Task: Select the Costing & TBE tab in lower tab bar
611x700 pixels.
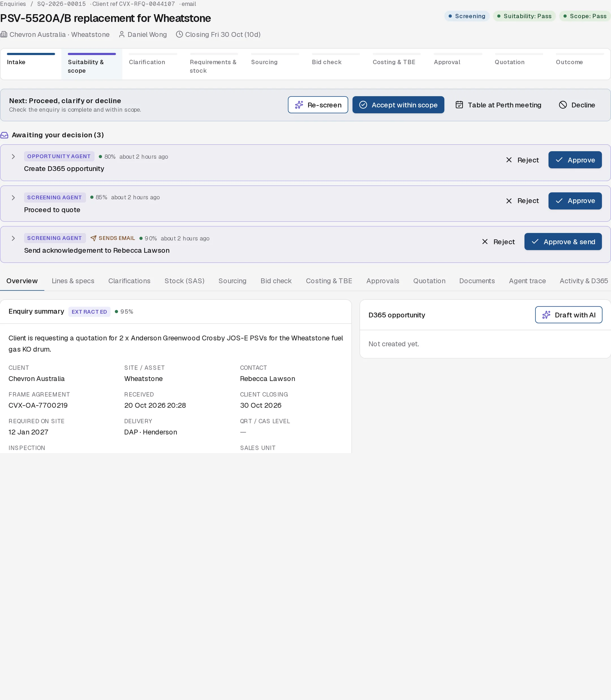Action: pos(329,281)
